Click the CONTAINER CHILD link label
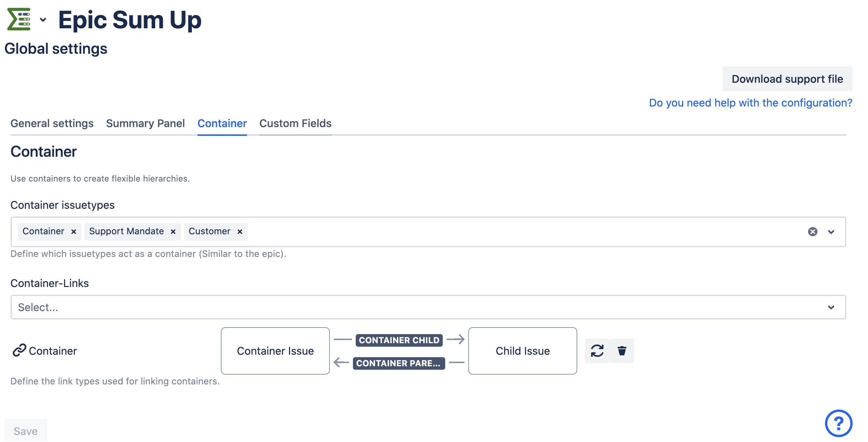868x442 pixels. click(x=399, y=340)
